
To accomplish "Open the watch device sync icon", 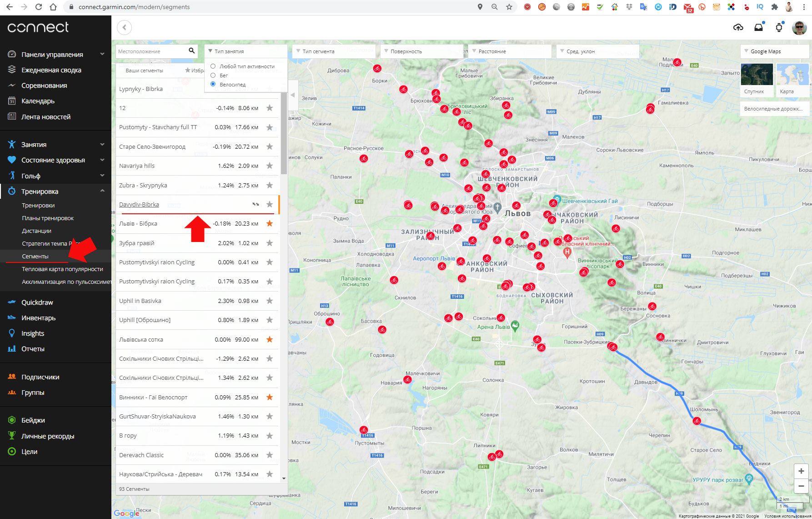I will point(779,28).
